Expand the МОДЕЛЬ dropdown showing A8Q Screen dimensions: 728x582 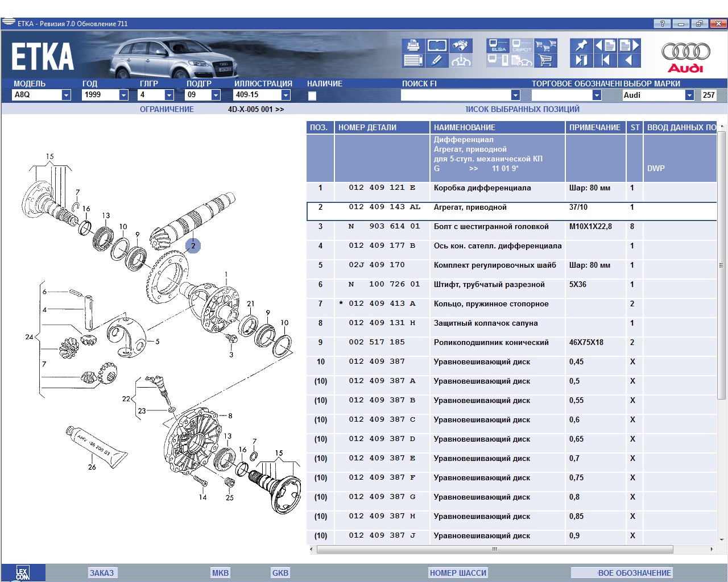pos(66,95)
